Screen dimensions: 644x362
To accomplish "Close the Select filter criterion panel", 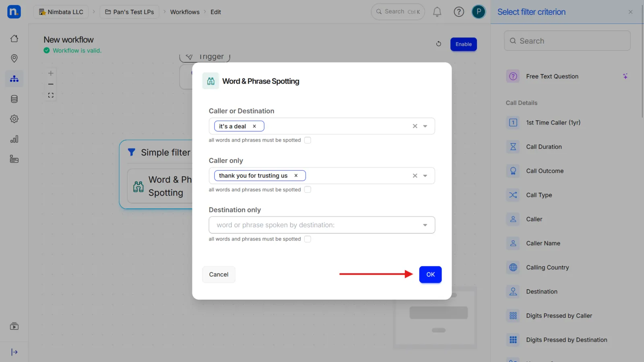I will [x=631, y=12].
